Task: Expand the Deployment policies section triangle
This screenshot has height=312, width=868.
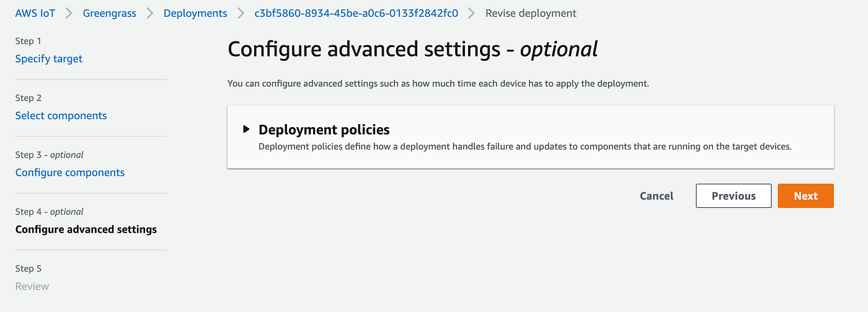Action: tap(246, 130)
